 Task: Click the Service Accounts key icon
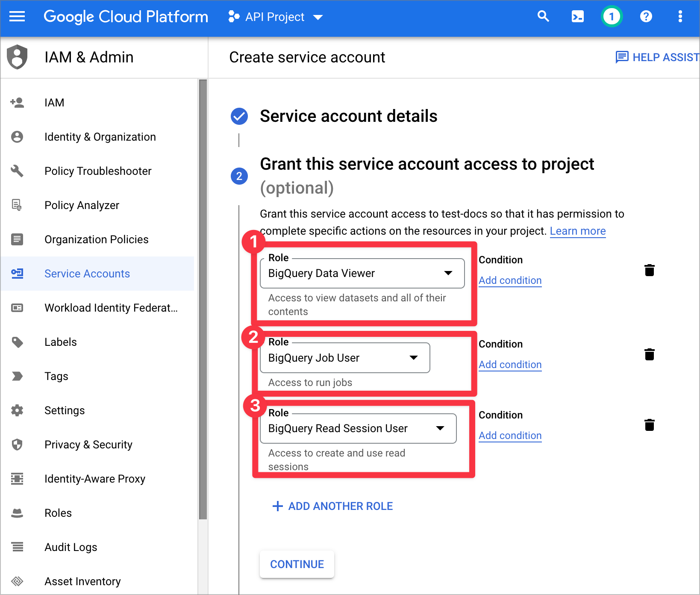(x=17, y=274)
